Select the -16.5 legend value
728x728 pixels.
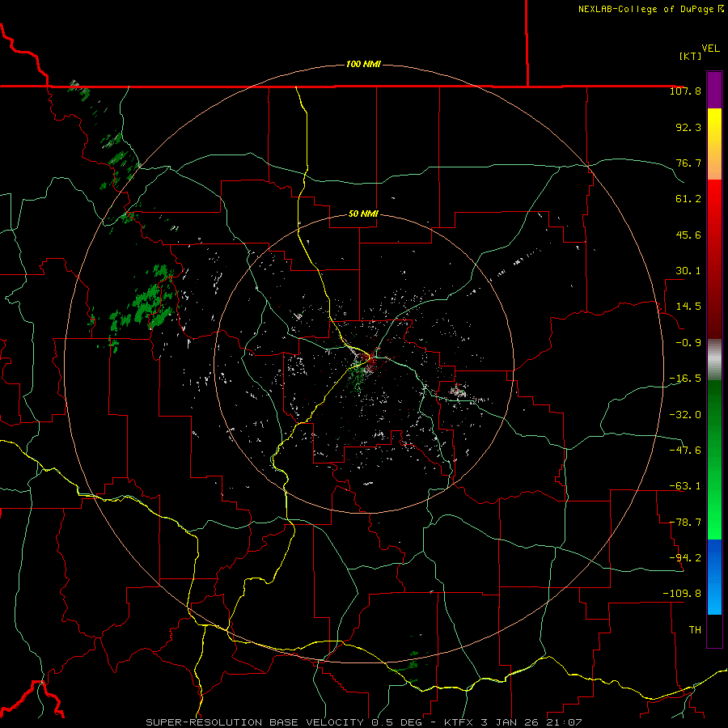coord(685,379)
